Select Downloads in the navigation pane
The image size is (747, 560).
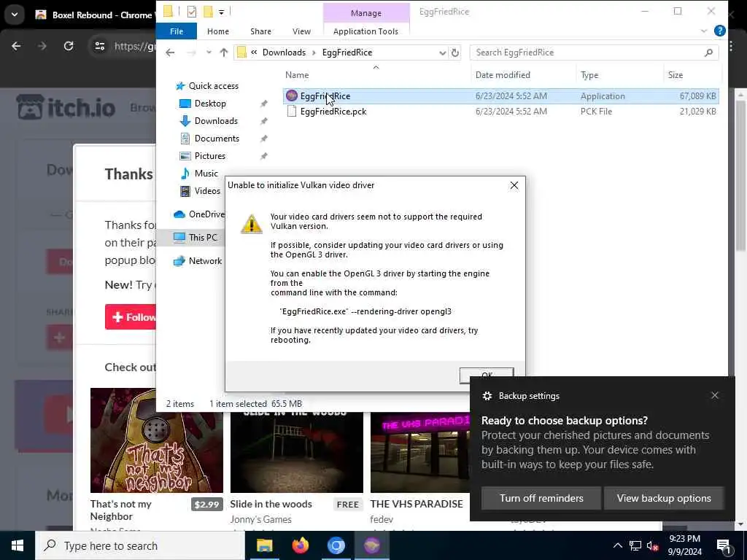tap(216, 121)
